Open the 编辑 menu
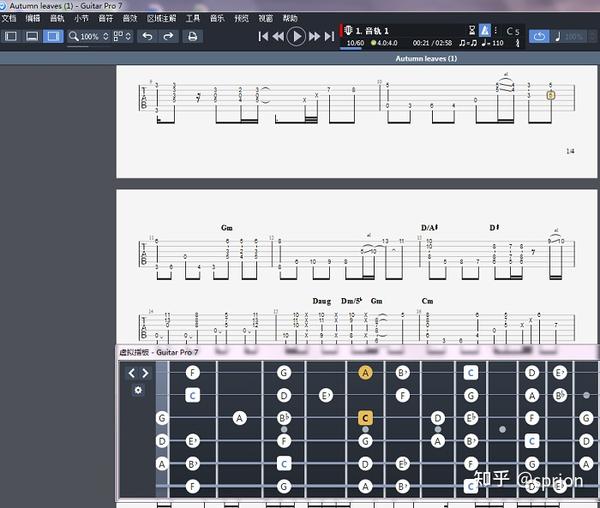 (x=33, y=18)
